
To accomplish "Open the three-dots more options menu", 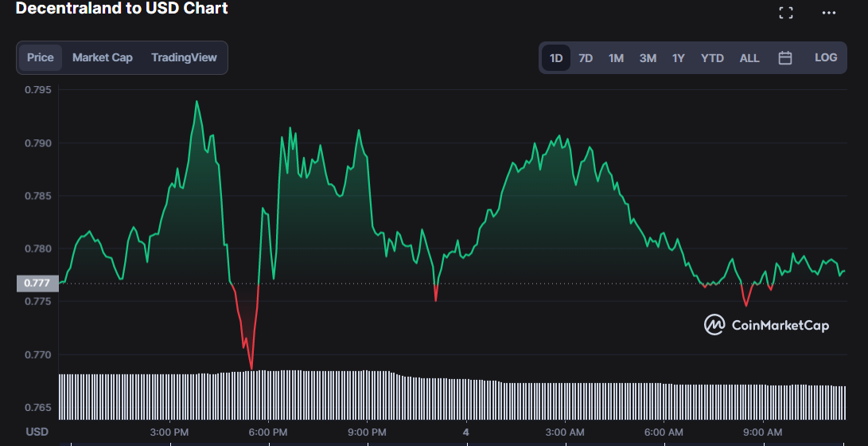I will point(829,13).
